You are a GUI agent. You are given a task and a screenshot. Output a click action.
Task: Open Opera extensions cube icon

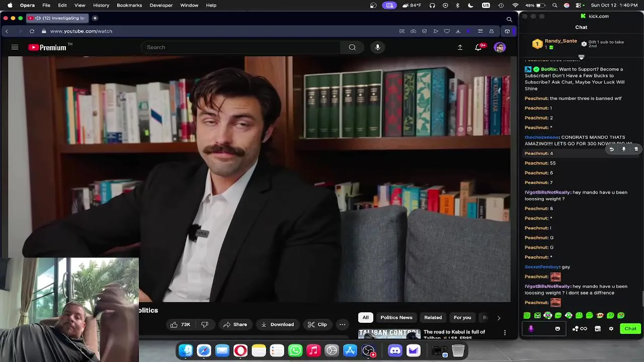click(507, 31)
